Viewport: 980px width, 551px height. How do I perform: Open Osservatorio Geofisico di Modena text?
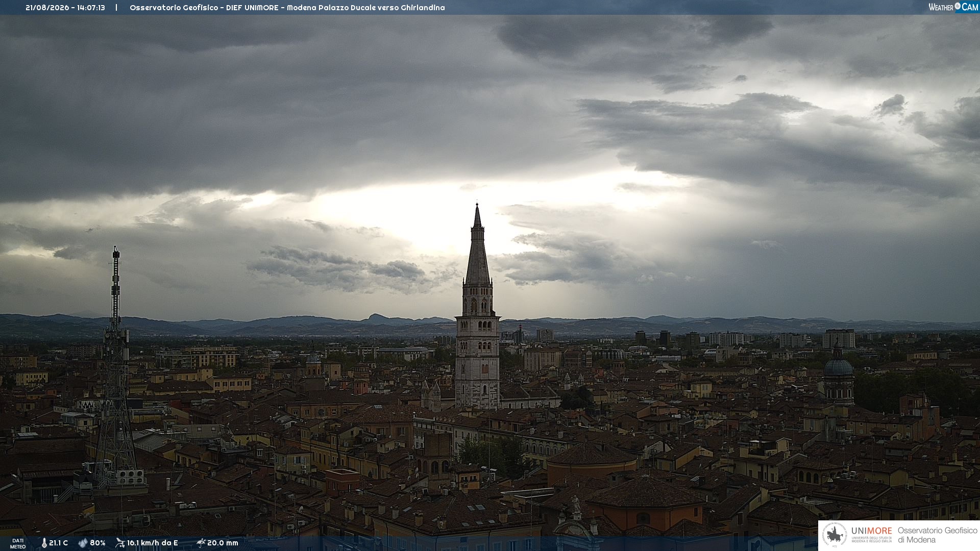pos(937,535)
